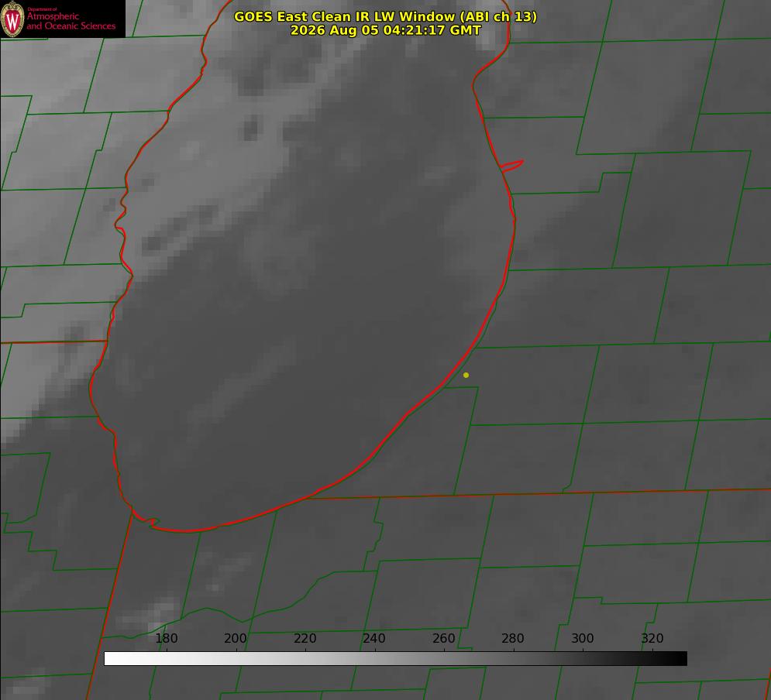Screen dimensions: 771x700
Task: Click the 220 colorbar tick label
Action: coord(305,638)
